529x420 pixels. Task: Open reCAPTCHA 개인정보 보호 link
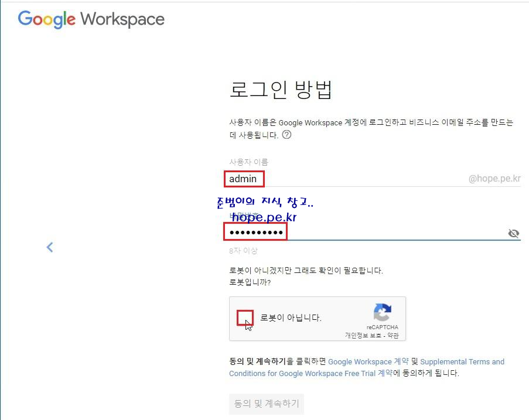click(x=363, y=335)
